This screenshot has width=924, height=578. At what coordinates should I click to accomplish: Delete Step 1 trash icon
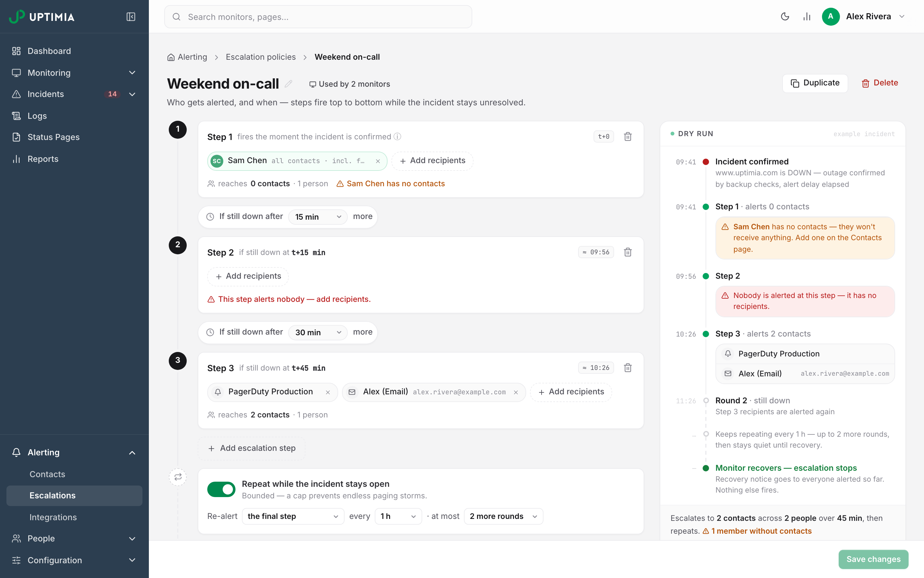coord(628,136)
